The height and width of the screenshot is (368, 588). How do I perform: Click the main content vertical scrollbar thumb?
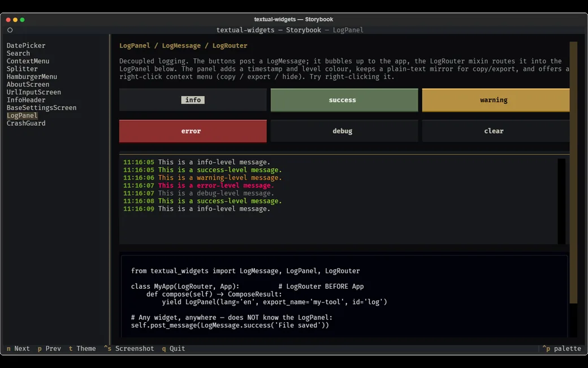pyautogui.click(x=573, y=172)
